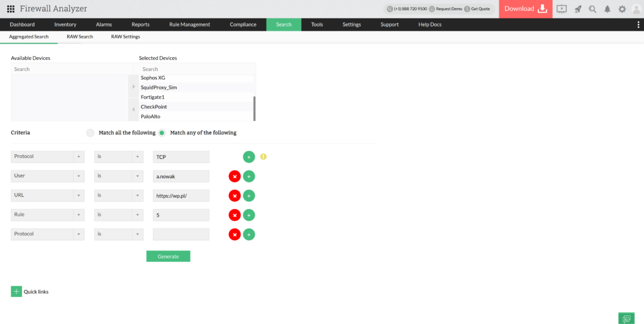Switch to the RAW Search tab

(x=80, y=37)
